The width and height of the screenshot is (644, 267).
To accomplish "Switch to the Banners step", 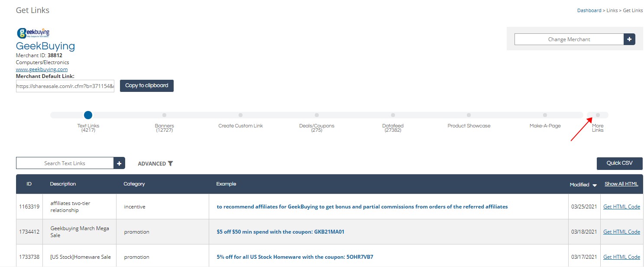I will (164, 115).
